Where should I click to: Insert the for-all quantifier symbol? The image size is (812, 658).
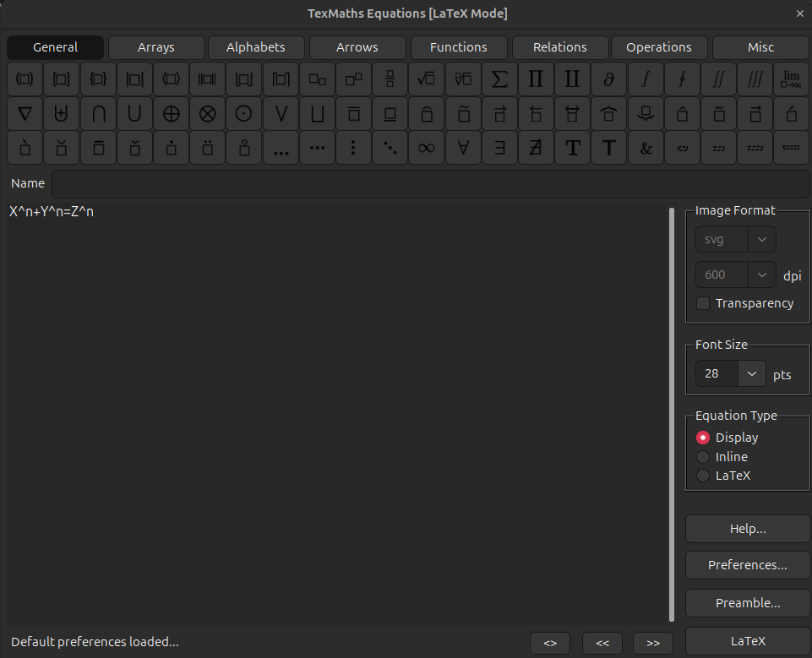pyautogui.click(x=463, y=148)
